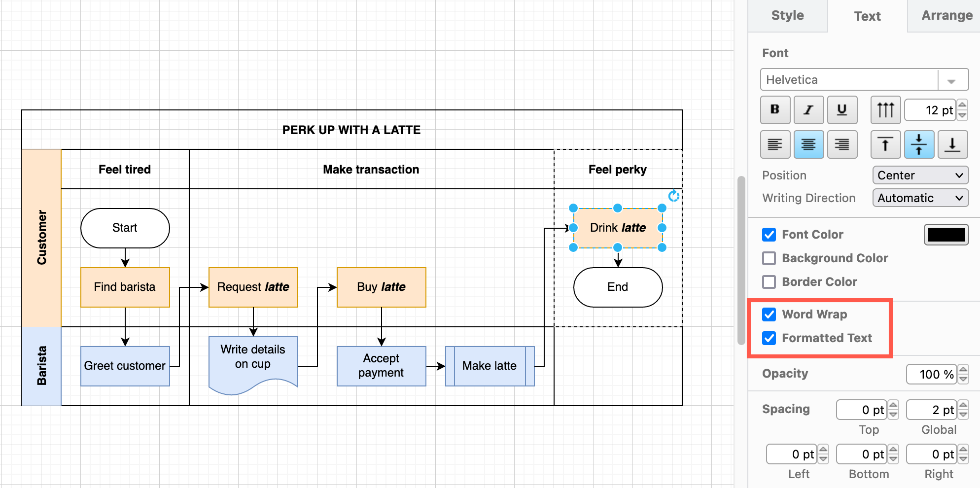
Task: Uncheck the Formatted Text option
Action: click(769, 338)
